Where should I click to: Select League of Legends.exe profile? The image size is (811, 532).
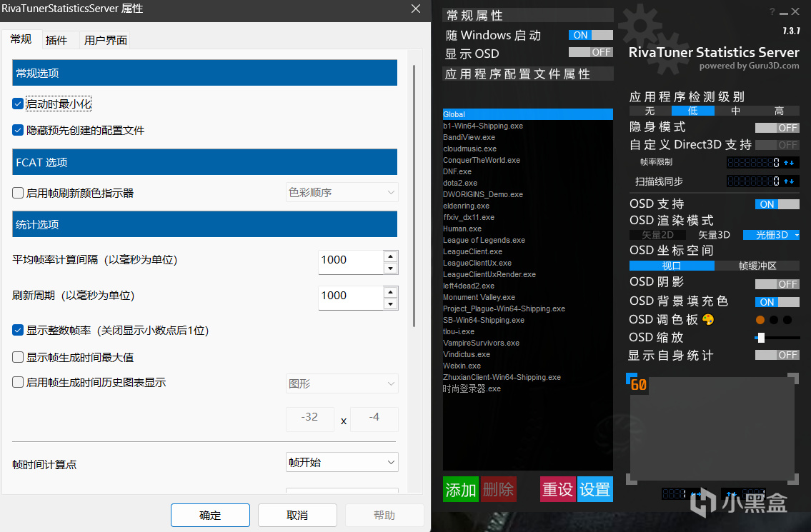pyautogui.click(x=527, y=240)
